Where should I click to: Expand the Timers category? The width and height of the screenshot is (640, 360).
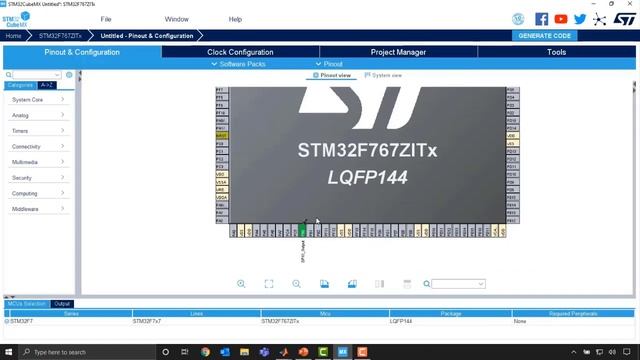pos(38,131)
